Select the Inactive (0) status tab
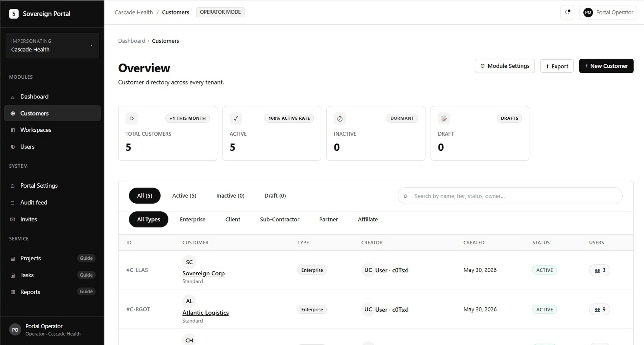Screen dimensions: 644x345 [x=230, y=196]
